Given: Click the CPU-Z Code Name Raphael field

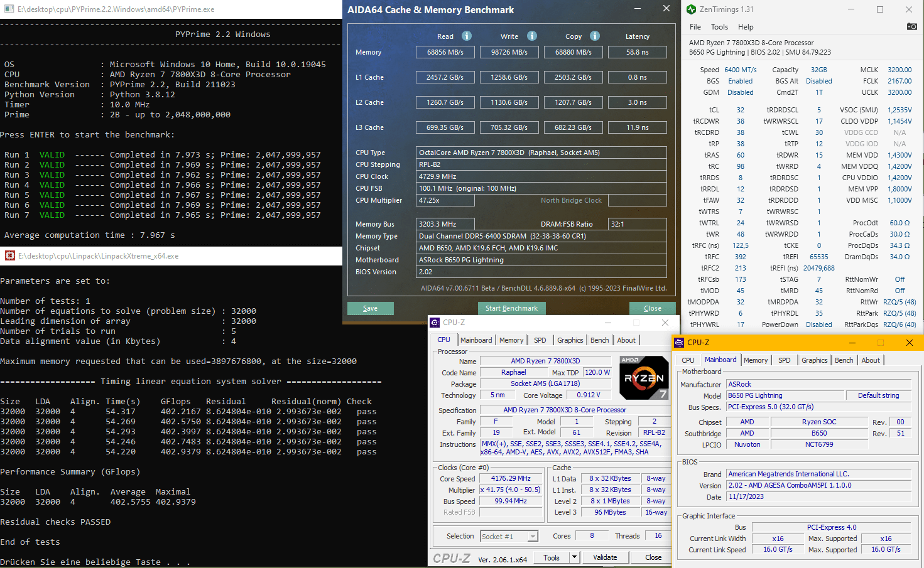Looking at the screenshot, I should [x=514, y=372].
